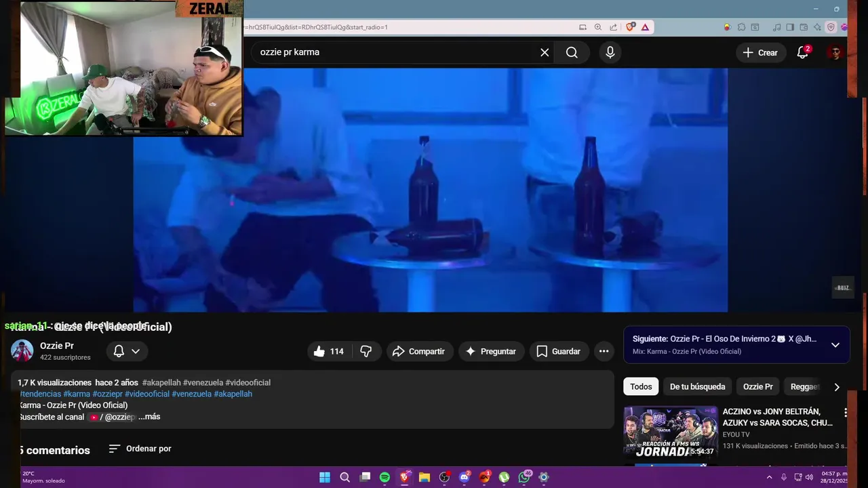Screen dimensions: 868x488
Task: Show hidden system tray icons chevron
Action: [769, 477]
